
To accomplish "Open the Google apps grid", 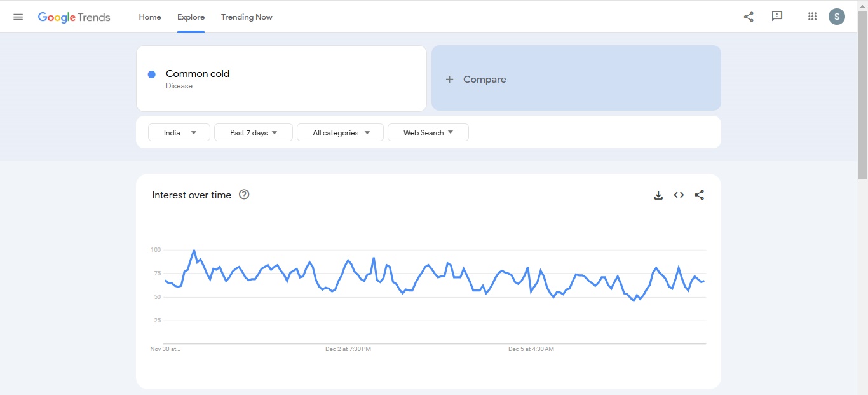I will (811, 17).
